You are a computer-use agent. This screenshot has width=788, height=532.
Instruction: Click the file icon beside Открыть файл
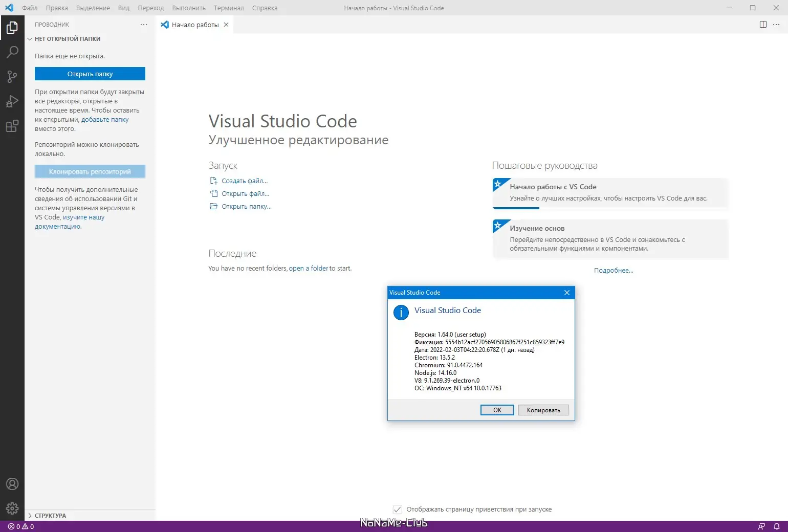click(214, 193)
